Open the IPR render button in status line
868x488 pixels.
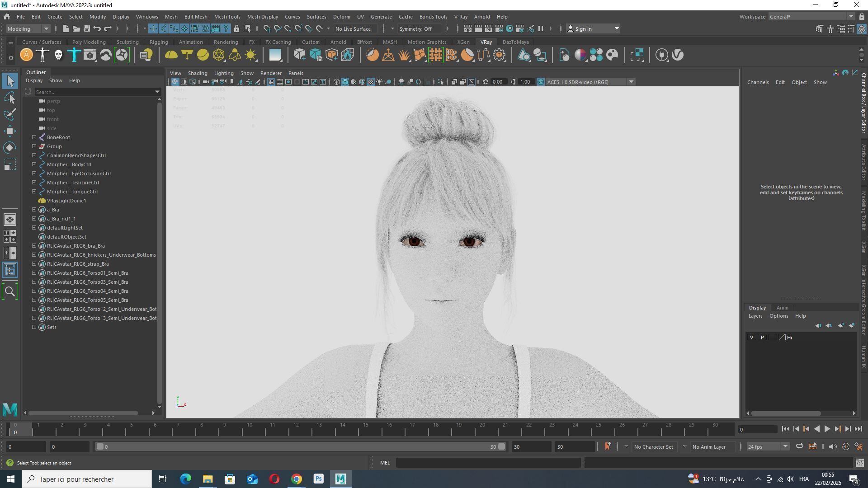(489, 28)
